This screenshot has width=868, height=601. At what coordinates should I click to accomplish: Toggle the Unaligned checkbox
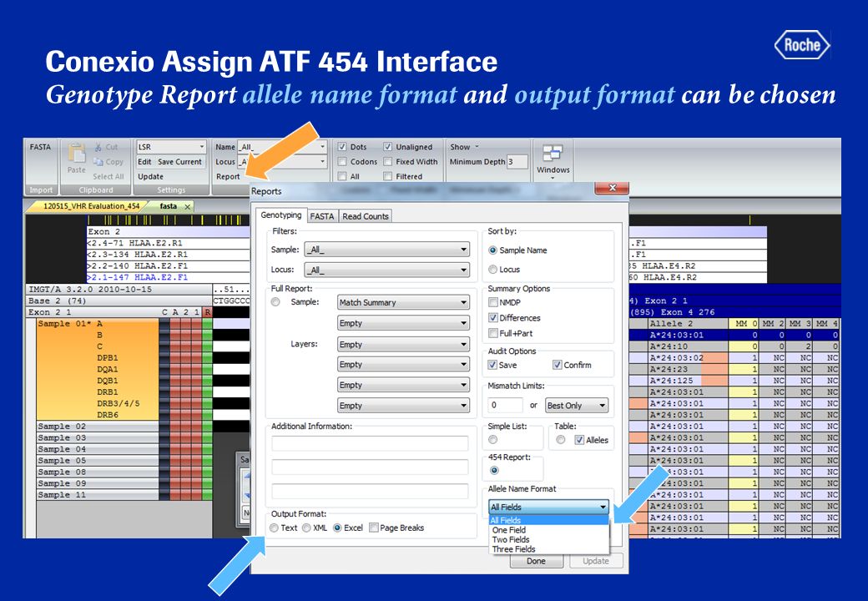[x=387, y=147]
